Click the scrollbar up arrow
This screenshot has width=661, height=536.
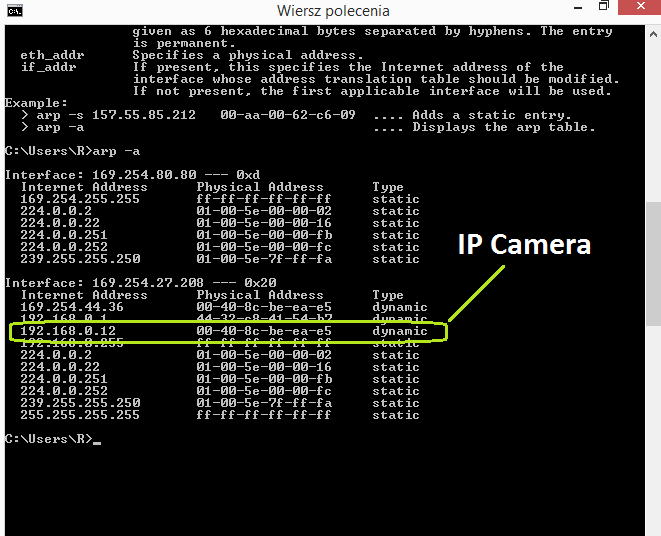(653, 34)
